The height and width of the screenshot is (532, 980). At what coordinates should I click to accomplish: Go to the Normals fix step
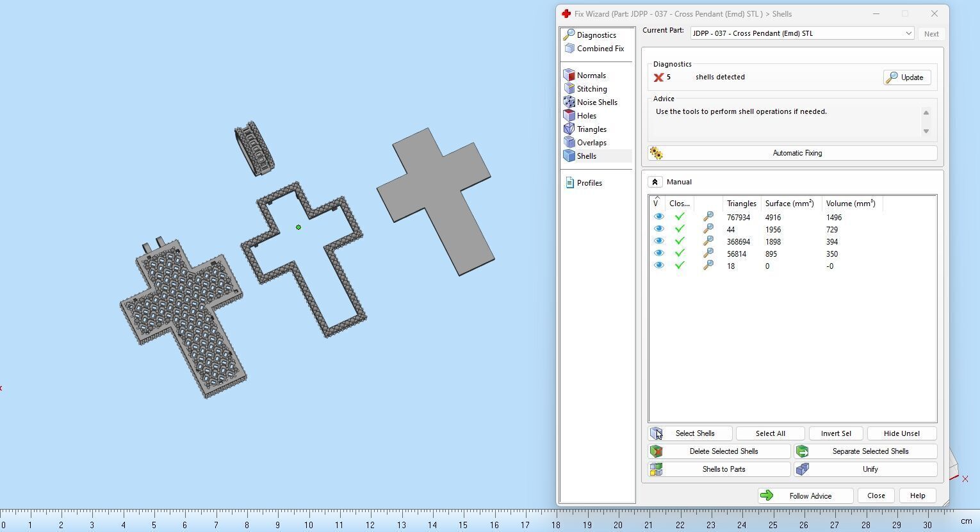coord(591,76)
